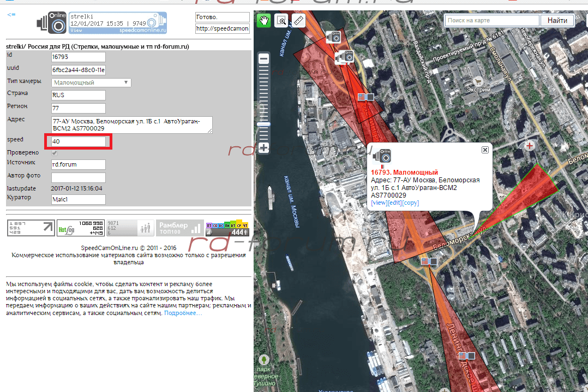Click the zoom in plus button
The height and width of the screenshot is (392, 588).
click(x=264, y=147)
